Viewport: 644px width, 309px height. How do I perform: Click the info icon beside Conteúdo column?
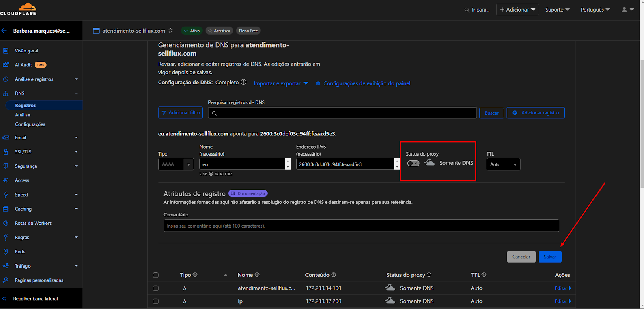(x=334, y=275)
